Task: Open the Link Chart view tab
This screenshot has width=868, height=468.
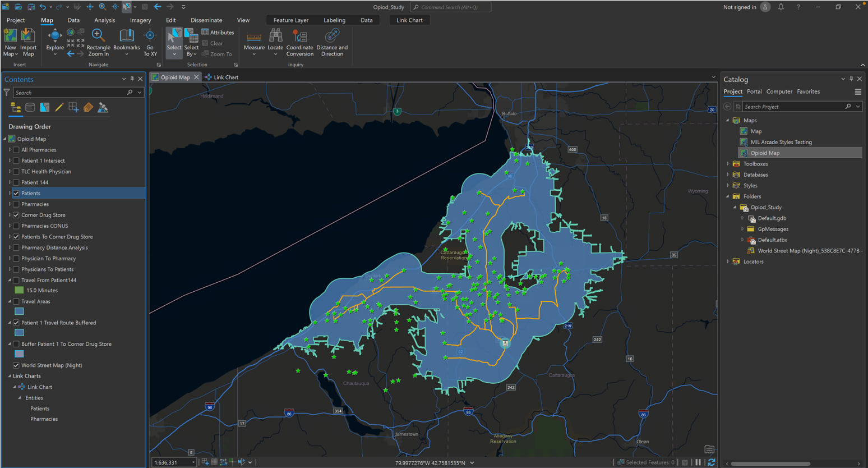Action: tap(225, 77)
